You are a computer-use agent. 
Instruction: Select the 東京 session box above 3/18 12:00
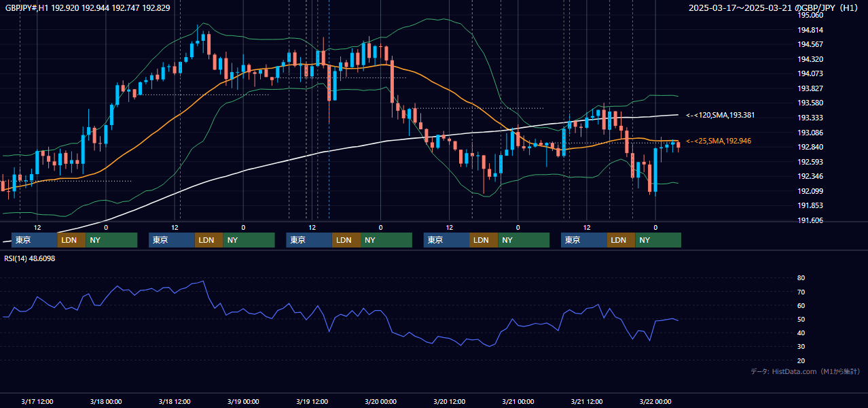[172, 240]
